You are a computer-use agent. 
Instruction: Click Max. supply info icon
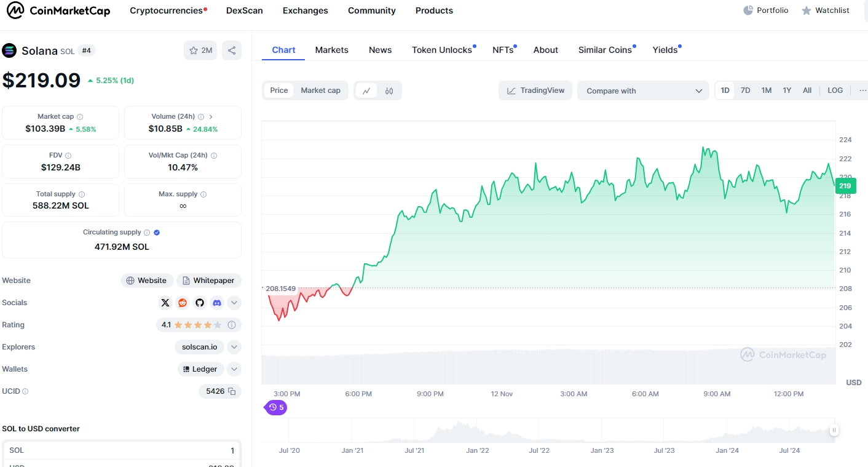tap(203, 194)
